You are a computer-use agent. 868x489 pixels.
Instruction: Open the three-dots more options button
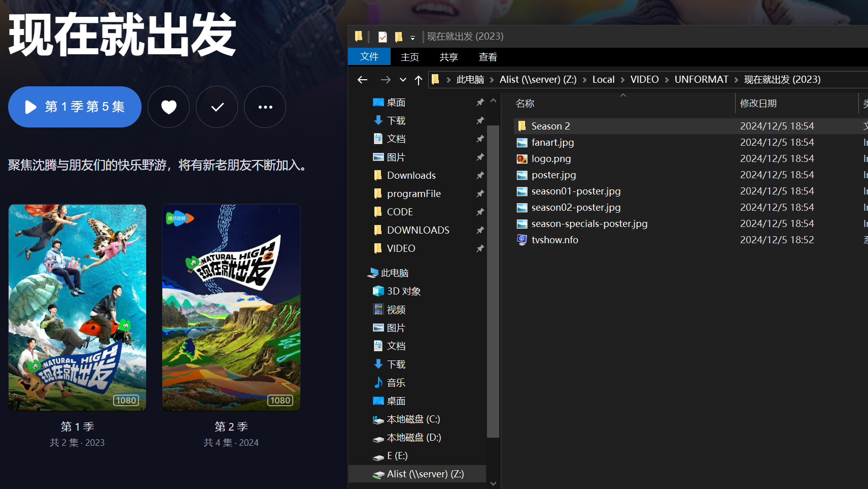click(x=265, y=107)
